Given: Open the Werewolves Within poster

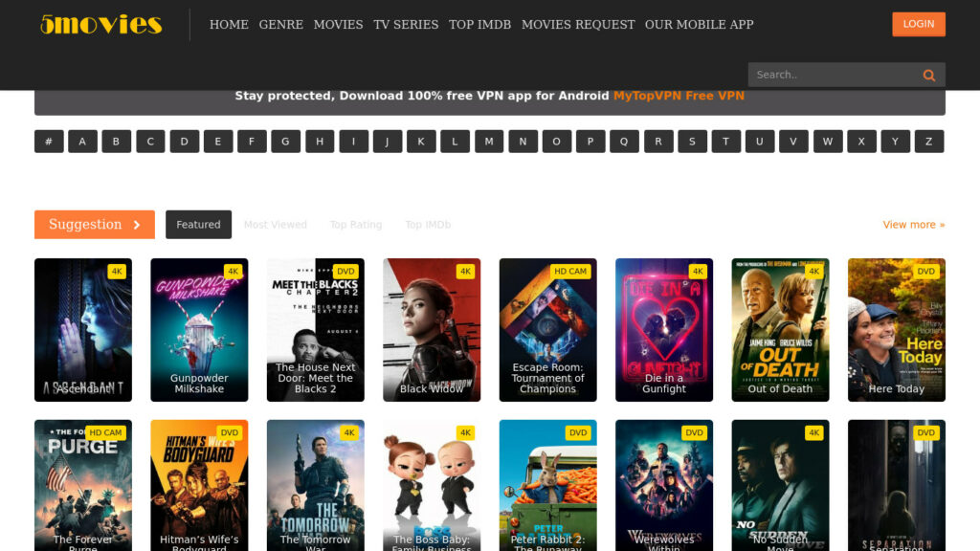Looking at the screenshot, I should 664,485.
